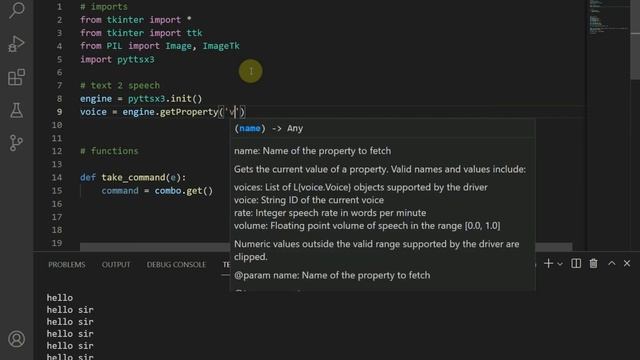Place cursor on line 9 voice assignment
This screenshot has height=360, width=640.
pos(162,112)
